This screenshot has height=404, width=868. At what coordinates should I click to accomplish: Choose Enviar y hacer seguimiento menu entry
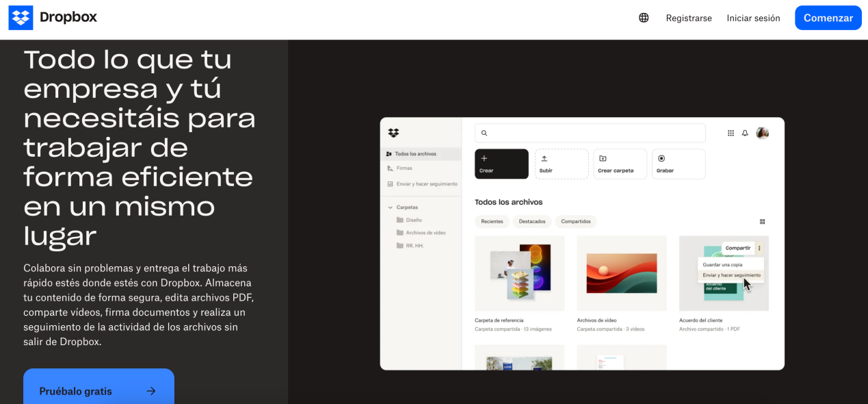coord(731,275)
